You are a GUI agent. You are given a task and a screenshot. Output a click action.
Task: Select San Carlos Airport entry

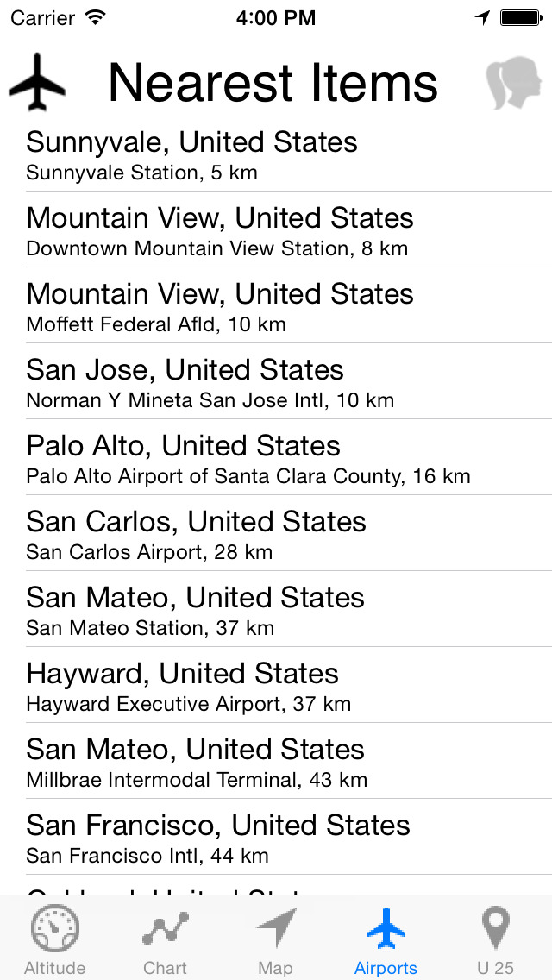click(x=276, y=533)
